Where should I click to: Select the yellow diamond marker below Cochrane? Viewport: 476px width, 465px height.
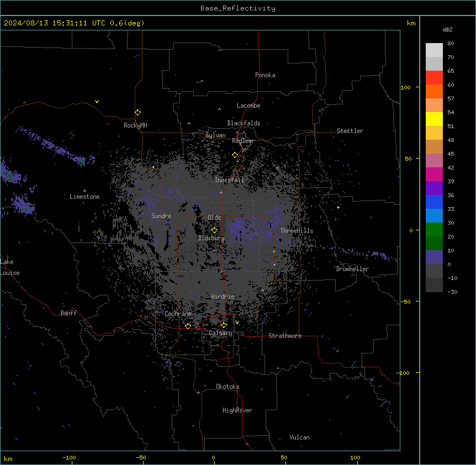188,326
